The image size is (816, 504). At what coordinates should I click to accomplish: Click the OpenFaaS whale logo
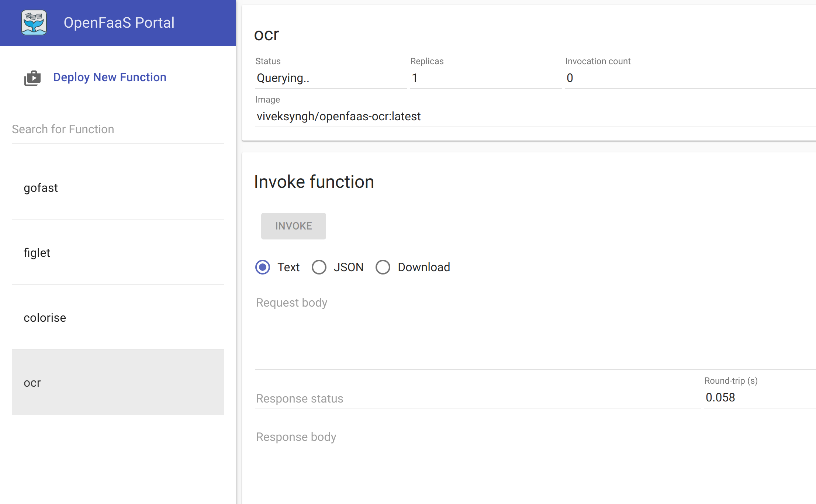click(x=34, y=22)
